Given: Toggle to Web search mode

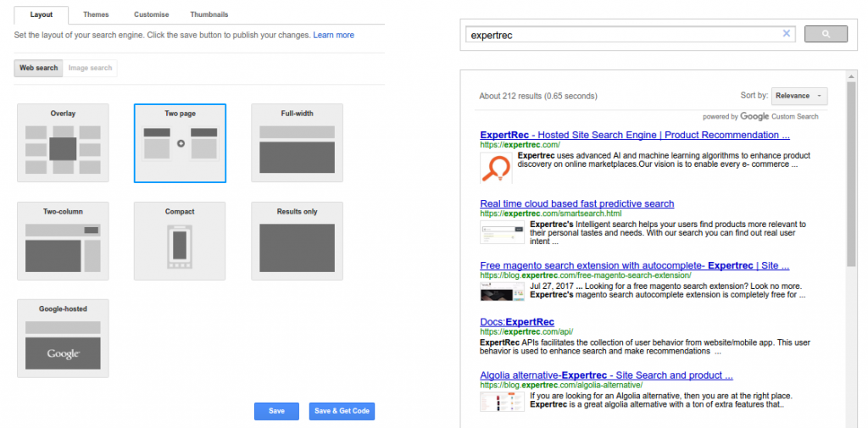Looking at the screenshot, I should pyautogui.click(x=39, y=68).
